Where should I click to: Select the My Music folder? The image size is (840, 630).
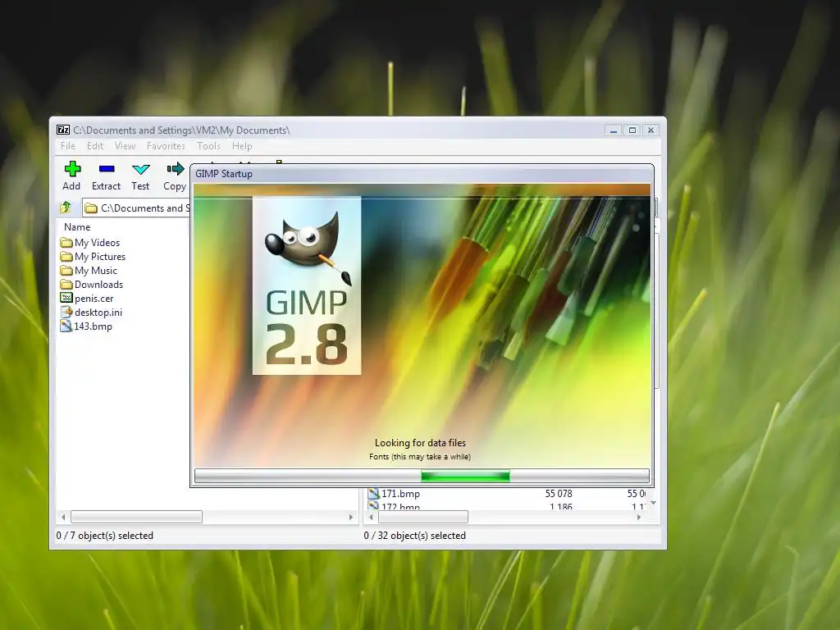click(x=89, y=271)
